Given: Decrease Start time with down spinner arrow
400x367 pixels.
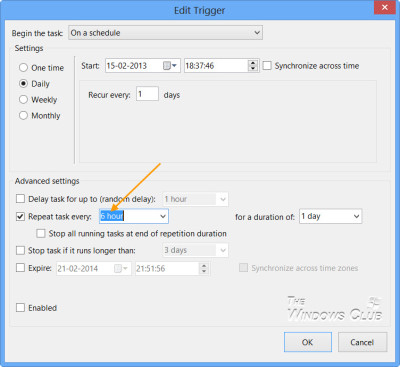Looking at the screenshot, I should click(253, 69).
